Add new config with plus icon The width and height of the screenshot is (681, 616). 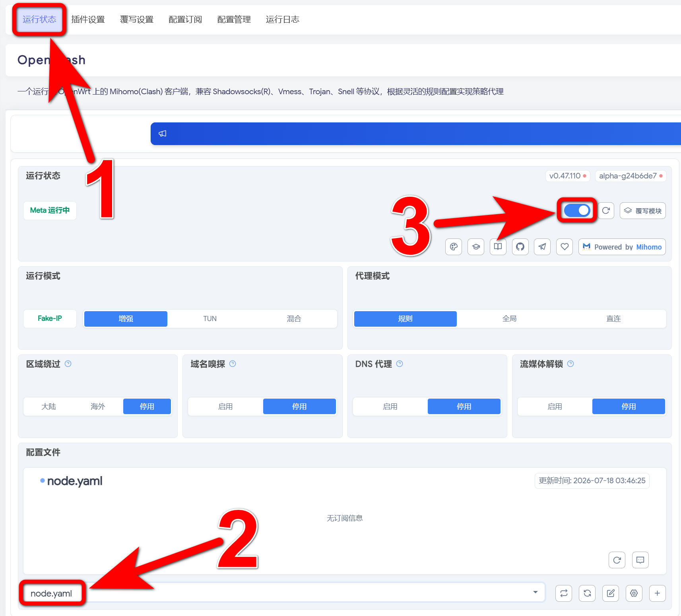[x=658, y=593]
